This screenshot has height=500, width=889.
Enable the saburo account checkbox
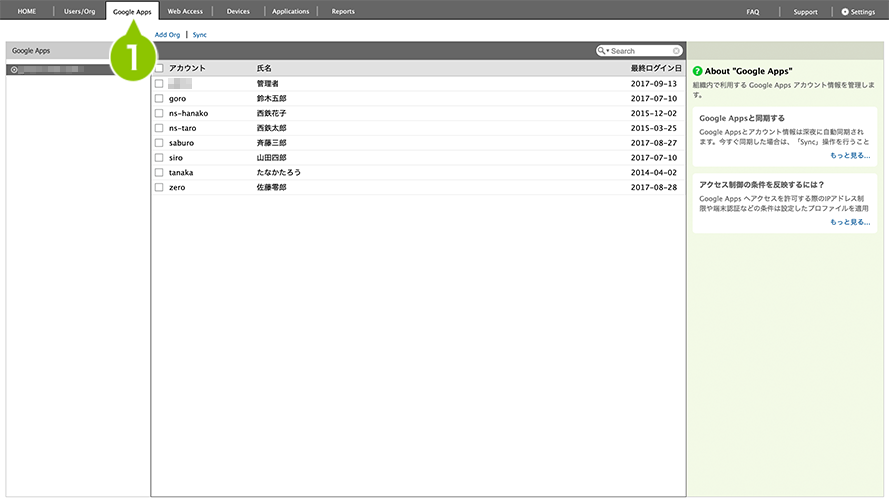point(159,143)
